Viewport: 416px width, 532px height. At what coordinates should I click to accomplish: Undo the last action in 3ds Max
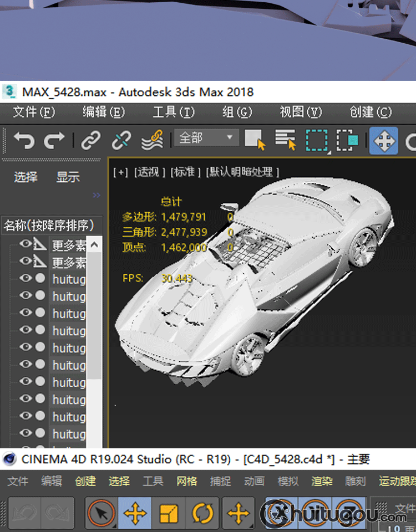point(24,140)
